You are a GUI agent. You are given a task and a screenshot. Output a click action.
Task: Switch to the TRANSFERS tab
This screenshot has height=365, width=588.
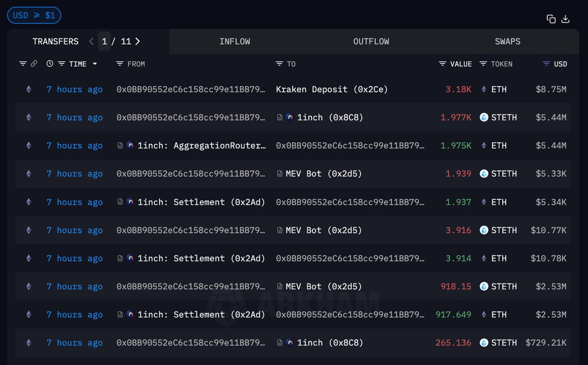pyautogui.click(x=55, y=42)
